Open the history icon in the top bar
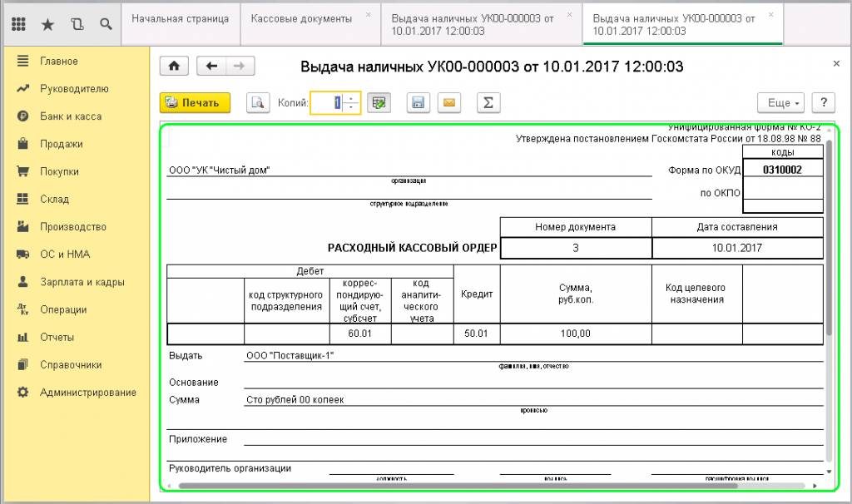852x504 pixels. (77, 24)
